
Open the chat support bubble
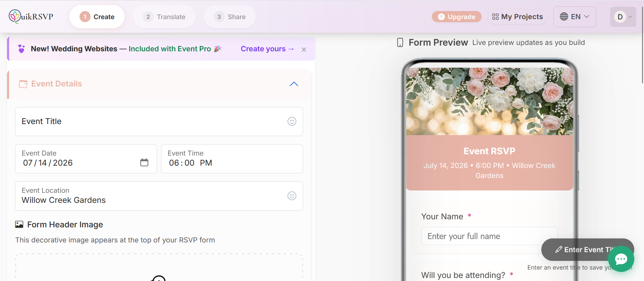[x=621, y=259]
